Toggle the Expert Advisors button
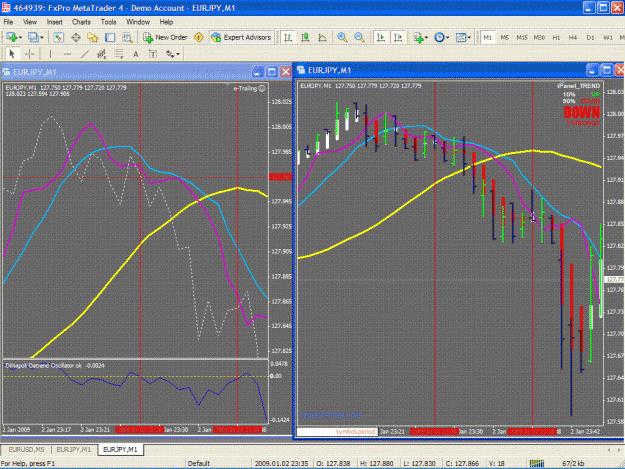 point(242,37)
